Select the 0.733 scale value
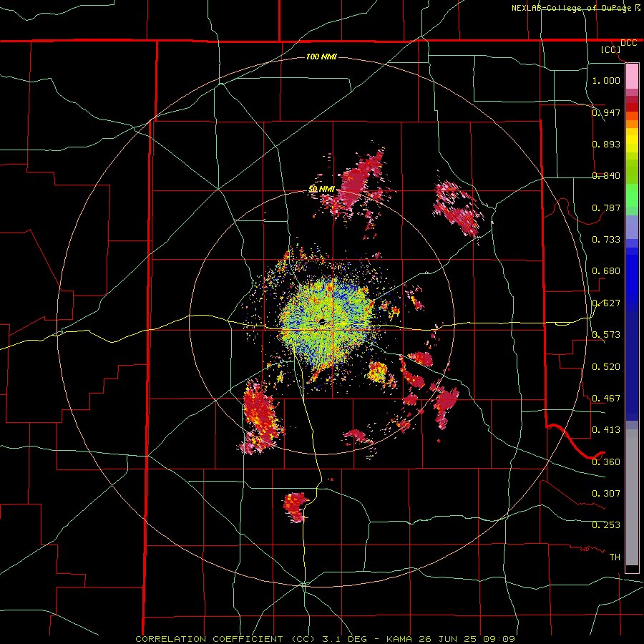The width and height of the screenshot is (644, 644). pyautogui.click(x=606, y=239)
